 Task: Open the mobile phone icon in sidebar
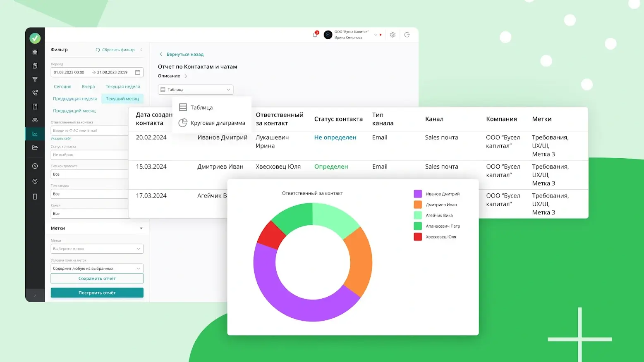pos(35,197)
